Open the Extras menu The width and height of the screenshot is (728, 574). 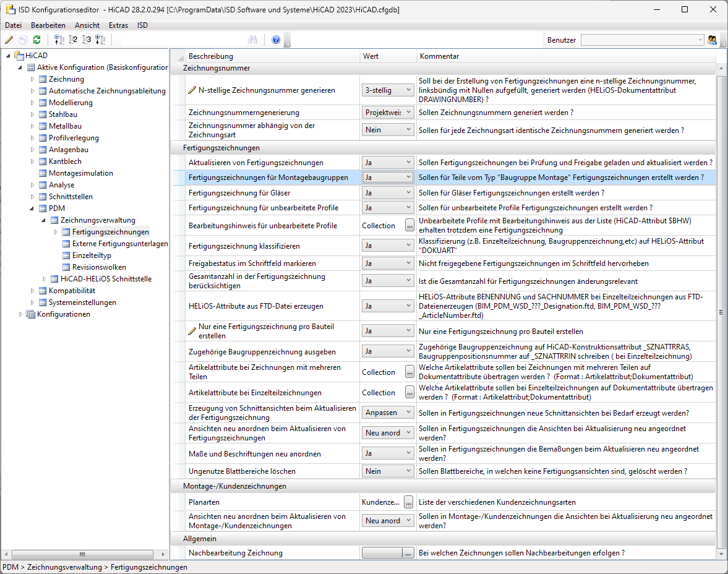(x=118, y=25)
